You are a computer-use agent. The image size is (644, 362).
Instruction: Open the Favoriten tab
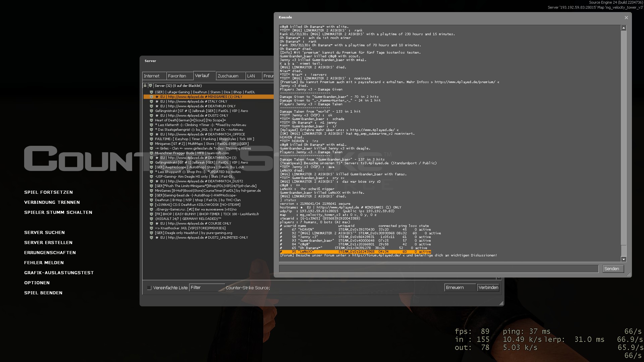tap(179, 76)
